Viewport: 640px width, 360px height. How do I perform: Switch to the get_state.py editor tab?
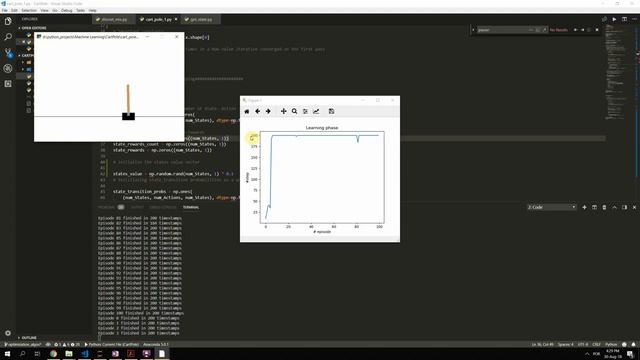click(x=200, y=19)
